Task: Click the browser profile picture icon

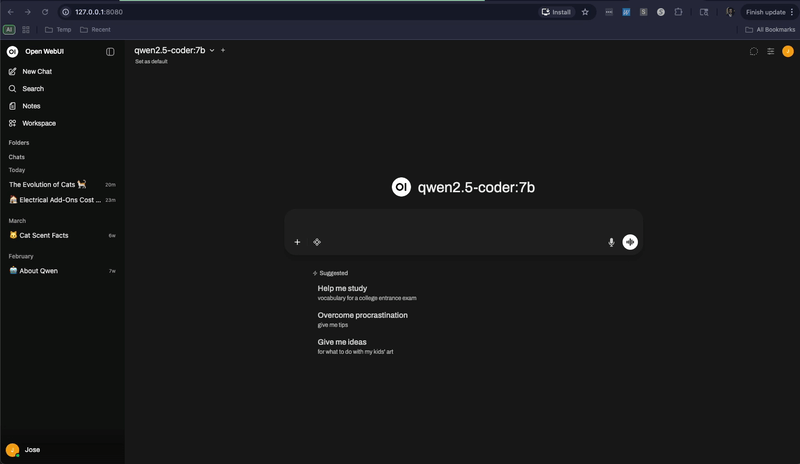Action: point(730,12)
